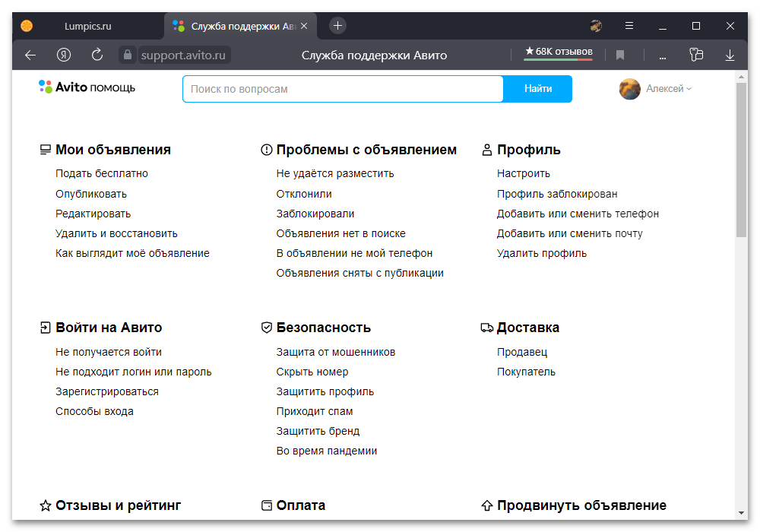Click the Доставка truck icon
The image size is (760, 532).
pos(486,328)
